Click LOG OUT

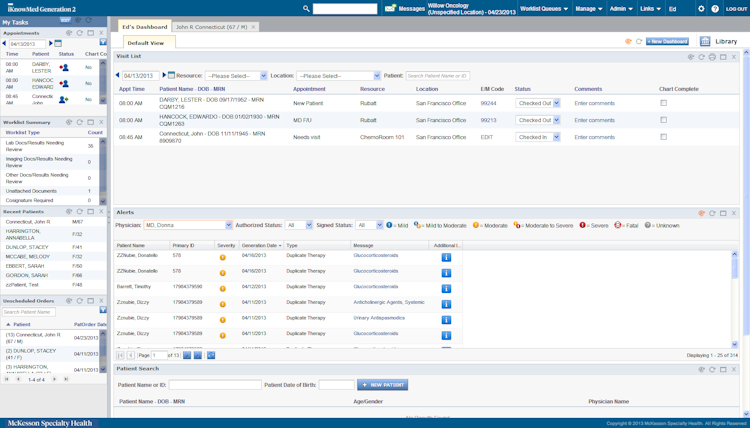coord(736,9)
